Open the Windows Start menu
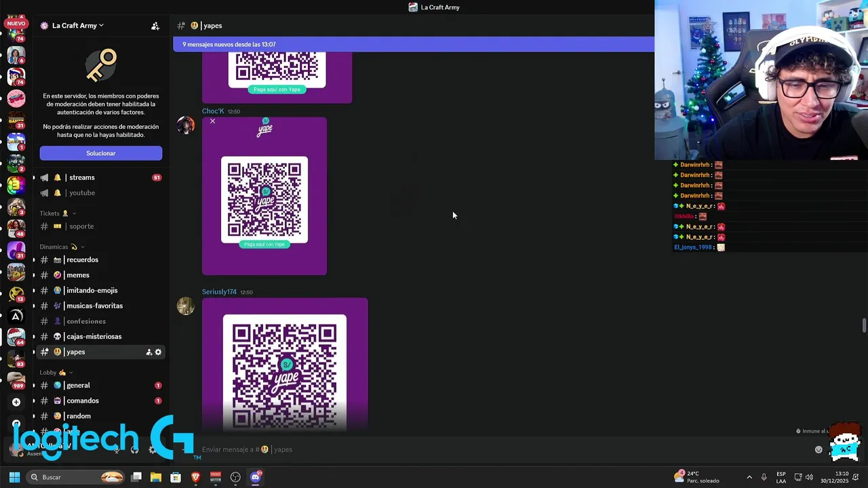Viewport: 868px width, 488px height. 14,477
